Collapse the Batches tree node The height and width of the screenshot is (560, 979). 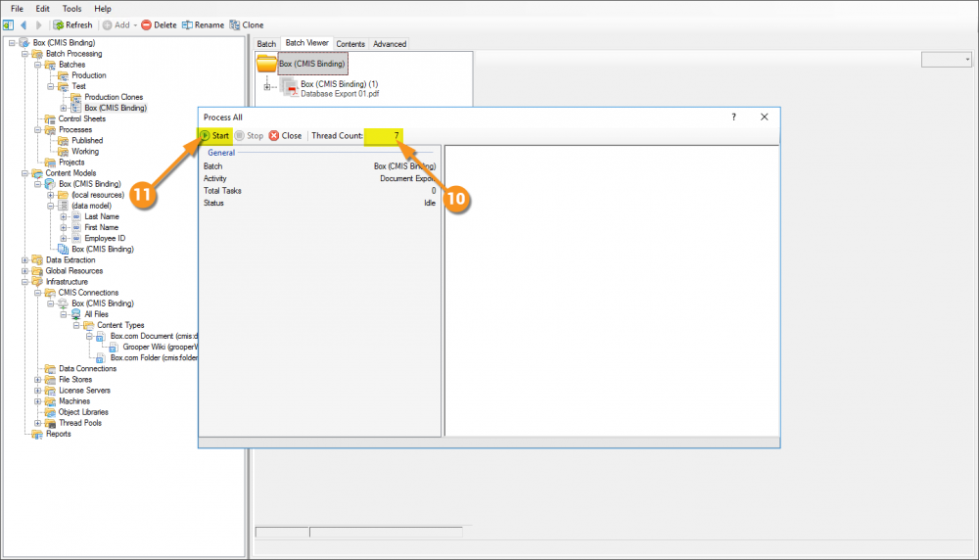pyautogui.click(x=38, y=65)
